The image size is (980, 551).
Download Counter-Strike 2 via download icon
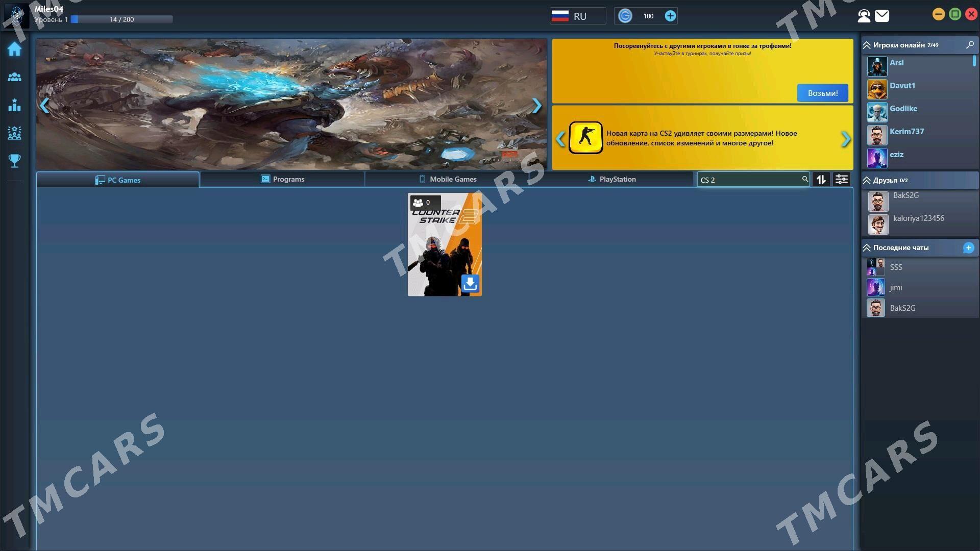(x=470, y=283)
